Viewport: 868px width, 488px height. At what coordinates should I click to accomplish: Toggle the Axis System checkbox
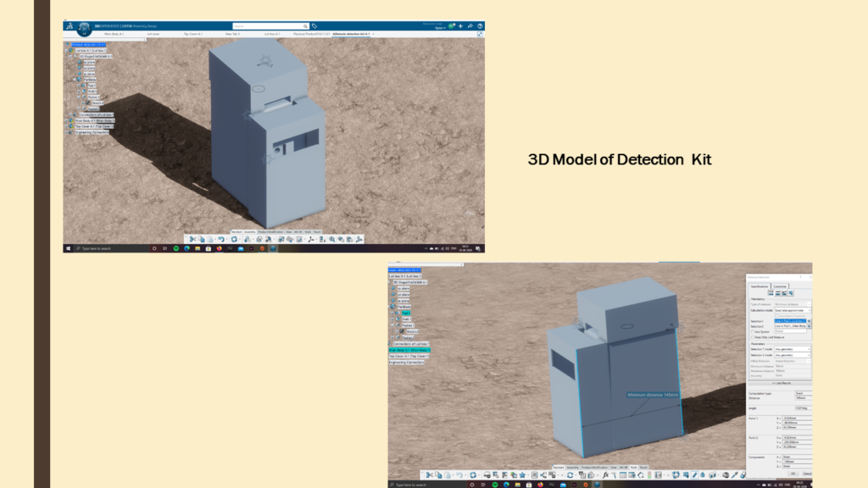(x=753, y=331)
